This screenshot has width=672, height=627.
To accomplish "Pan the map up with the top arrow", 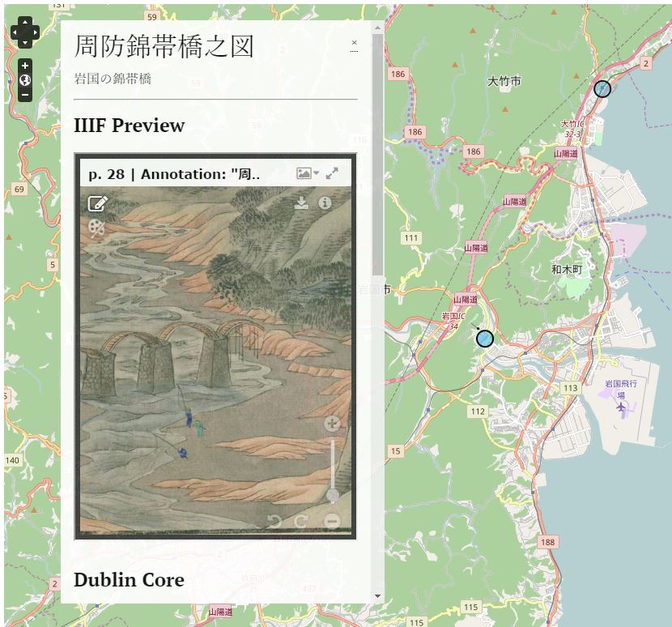I will pos(25,23).
